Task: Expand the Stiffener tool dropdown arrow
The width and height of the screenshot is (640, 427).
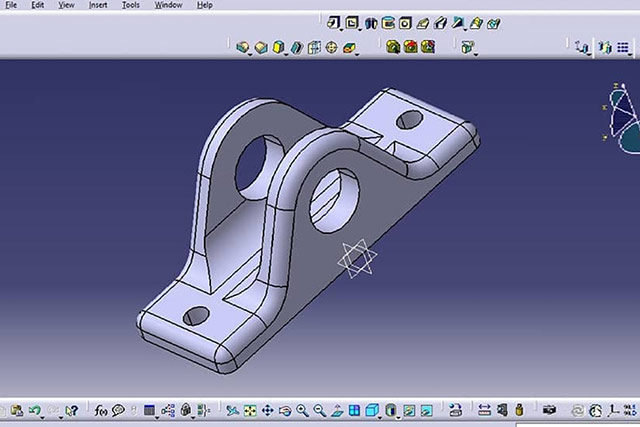Action: tap(465, 30)
